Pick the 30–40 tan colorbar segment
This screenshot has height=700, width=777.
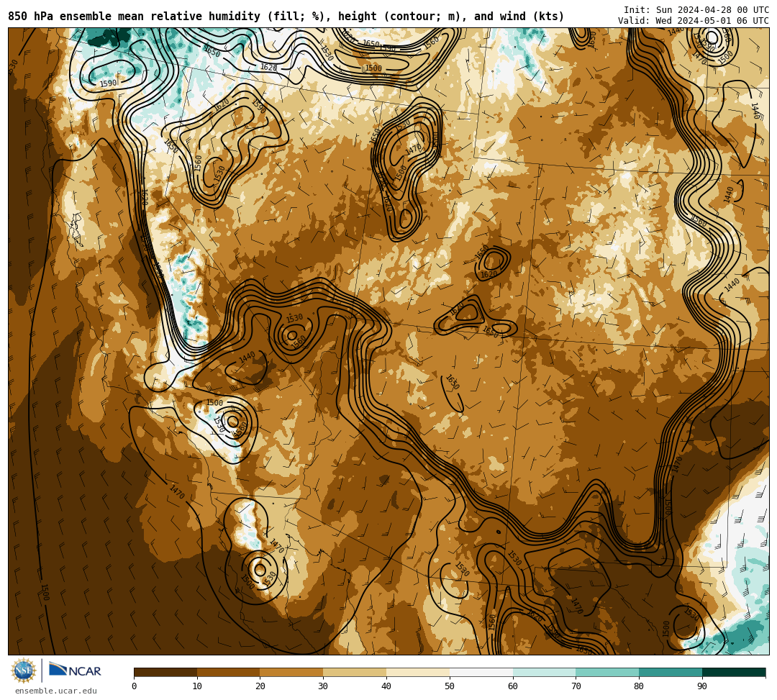[x=355, y=672]
